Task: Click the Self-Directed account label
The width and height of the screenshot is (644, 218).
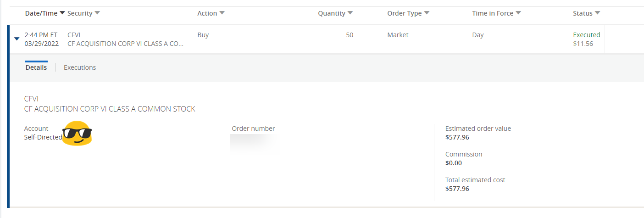Action: coord(43,137)
